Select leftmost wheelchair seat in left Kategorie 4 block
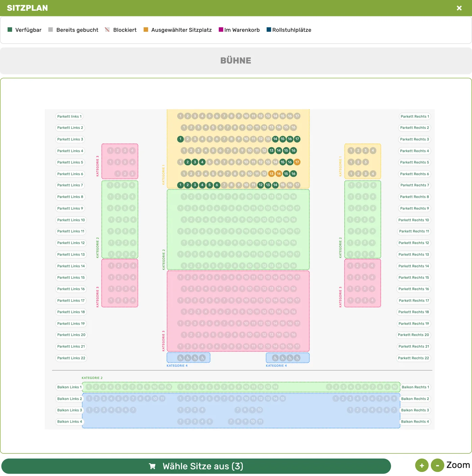The height and width of the screenshot is (476, 472). pos(180,358)
